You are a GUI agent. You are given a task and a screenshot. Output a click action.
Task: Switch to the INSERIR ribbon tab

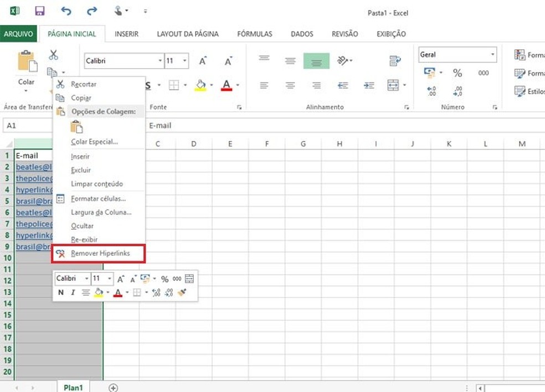click(126, 34)
